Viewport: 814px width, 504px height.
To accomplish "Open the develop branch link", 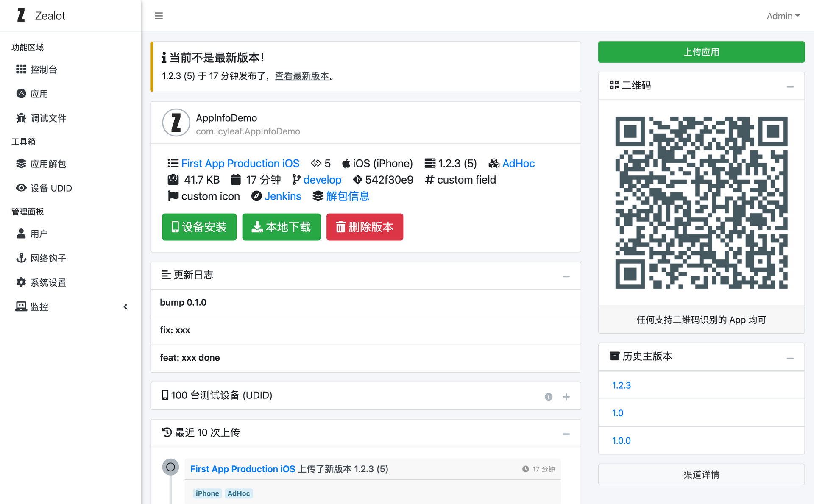I will (x=322, y=180).
